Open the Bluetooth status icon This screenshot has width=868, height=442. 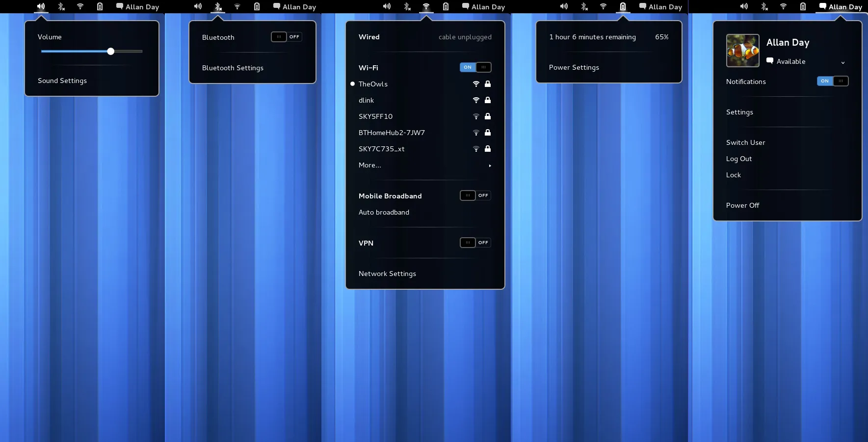[x=218, y=7]
